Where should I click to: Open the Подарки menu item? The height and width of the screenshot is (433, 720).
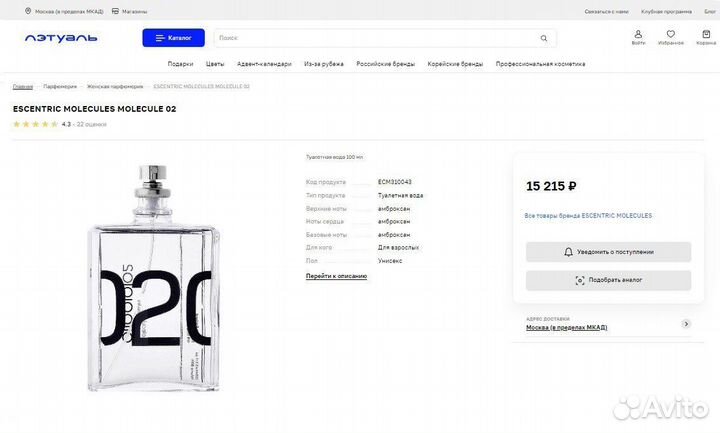[x=180, y=64]
